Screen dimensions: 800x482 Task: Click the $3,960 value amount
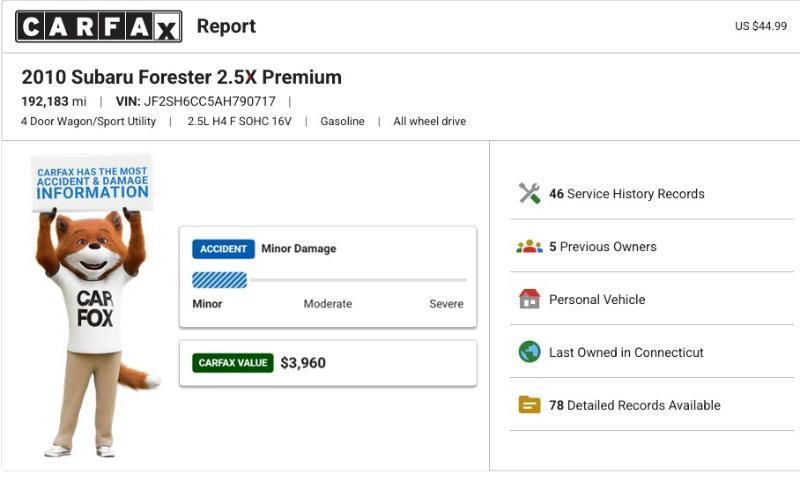pyautogui.click(x=303, y=363)
